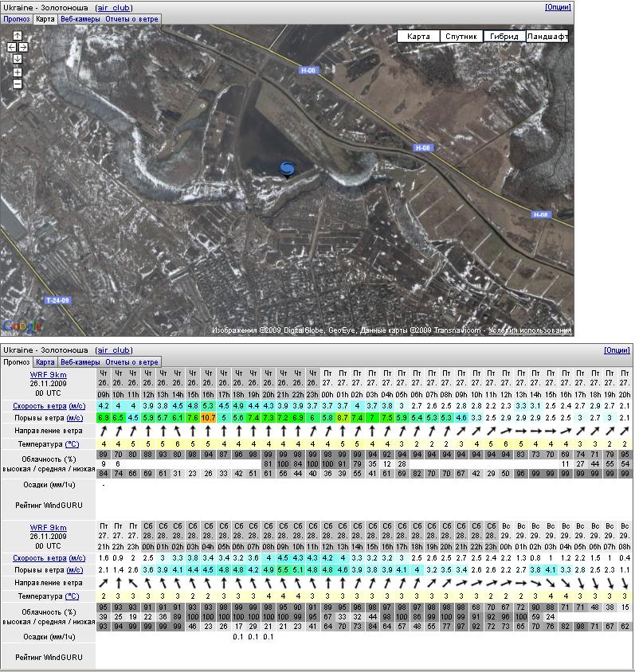Screen dimensions: 635x672
Task: Open the [Опции] link above the map
Action: pyautogui.click(x=558, y=7)
